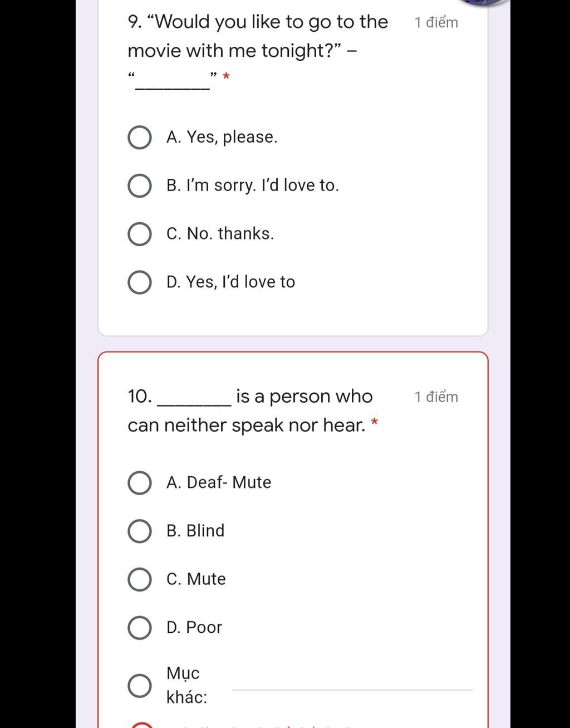Click the '1 điểm' label on question 9
Viewport: 570px width, 728px height.
(436, 23)
